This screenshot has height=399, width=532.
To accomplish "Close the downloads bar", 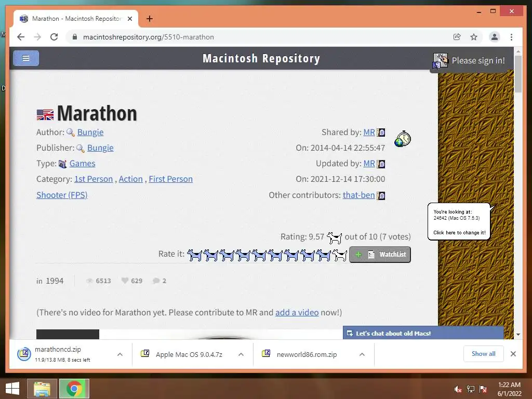I will click(513, 354).
